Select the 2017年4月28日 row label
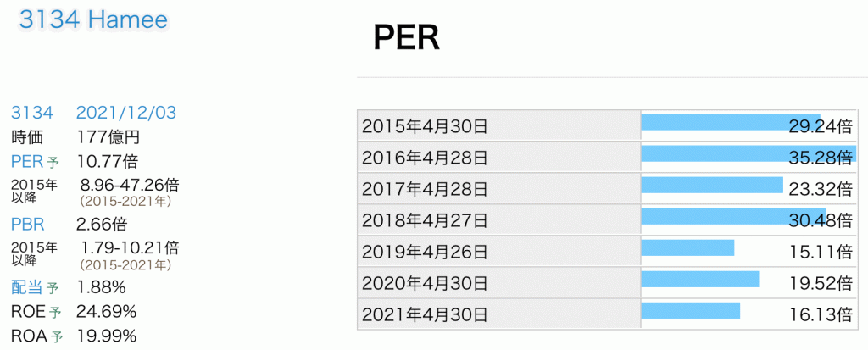The image size is (868, 350). coord(425,189)
